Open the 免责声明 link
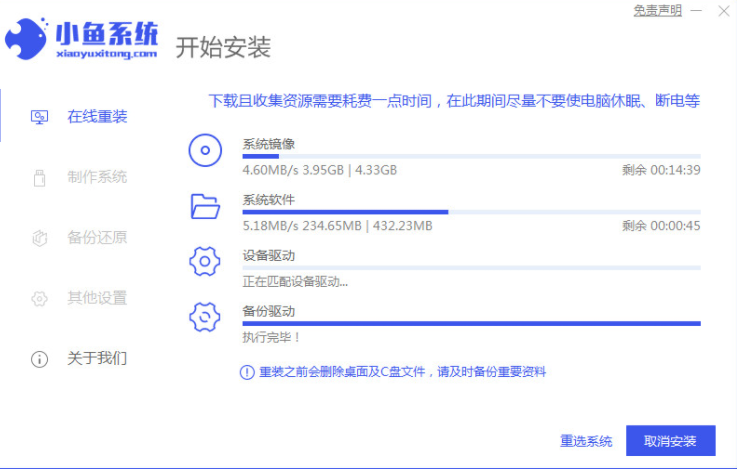The width and height of the screenshot is (737, 469). [x=657, y=10]
